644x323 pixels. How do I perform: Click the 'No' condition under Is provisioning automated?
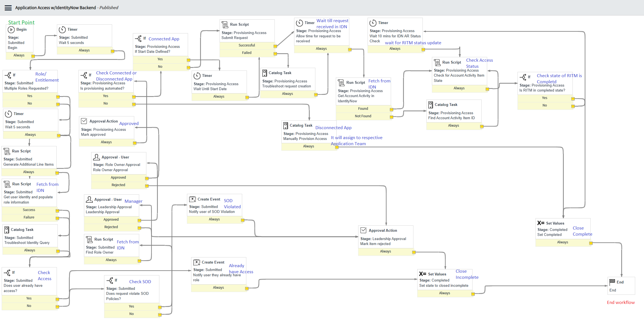(x=105, y=103)
